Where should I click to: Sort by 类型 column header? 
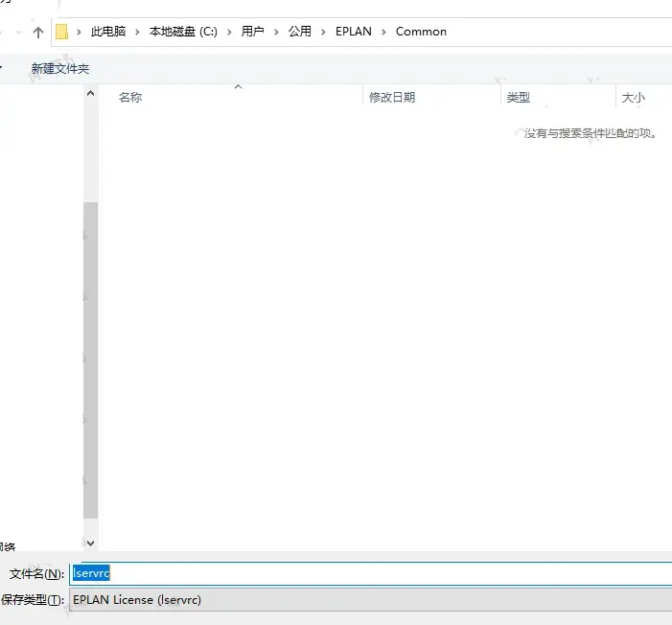pos(519,98)
